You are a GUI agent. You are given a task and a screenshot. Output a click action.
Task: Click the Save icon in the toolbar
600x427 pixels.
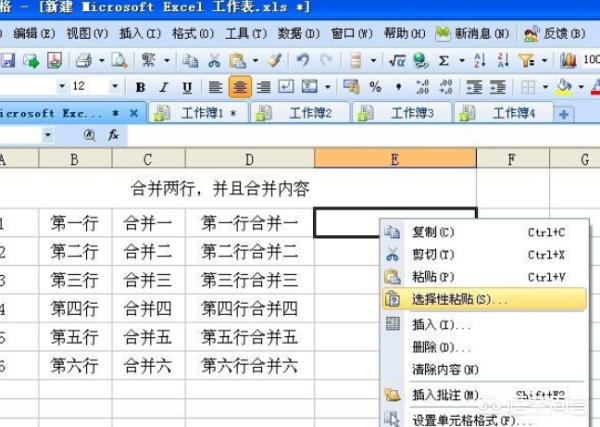7,60
